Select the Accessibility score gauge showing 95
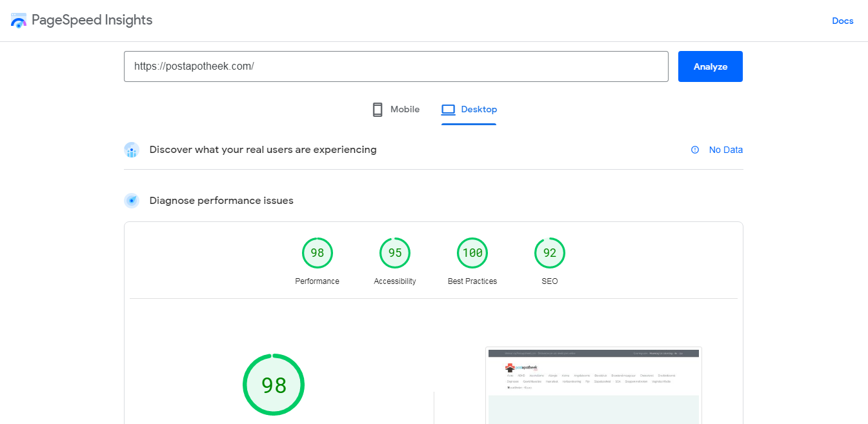This screenshot has width=868, height=424. pyautogui.click(x=394, y=252)
